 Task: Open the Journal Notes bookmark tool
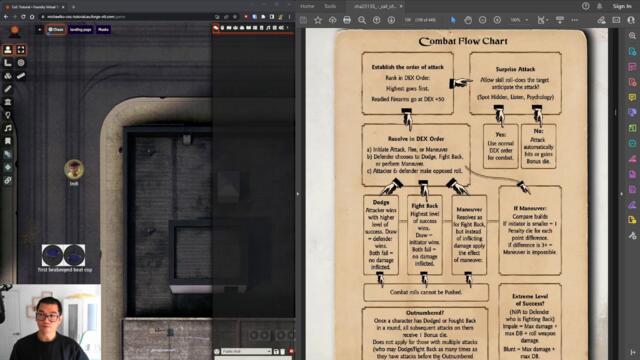pyautogui.click(x=8, y=141)
